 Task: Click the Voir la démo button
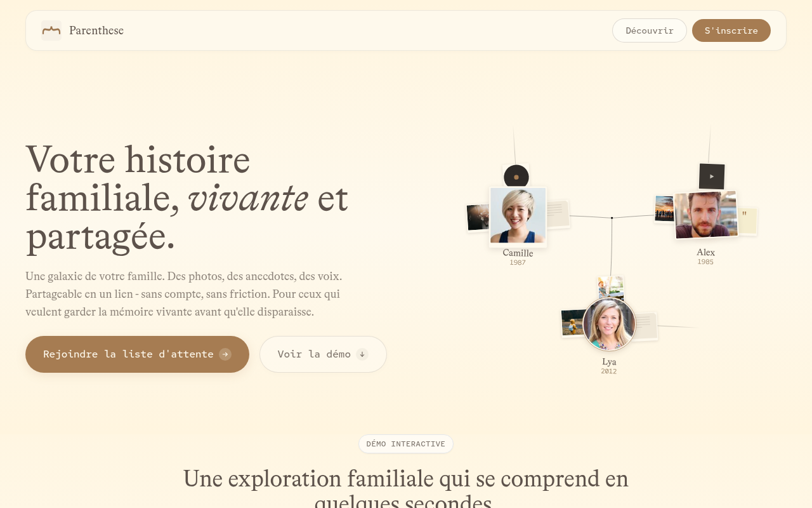click(323, 354)
